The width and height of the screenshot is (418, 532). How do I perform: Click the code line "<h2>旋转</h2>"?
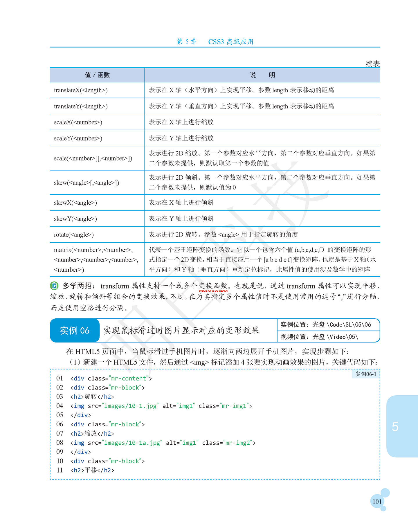pyautogui.click(x=92, y=397)
